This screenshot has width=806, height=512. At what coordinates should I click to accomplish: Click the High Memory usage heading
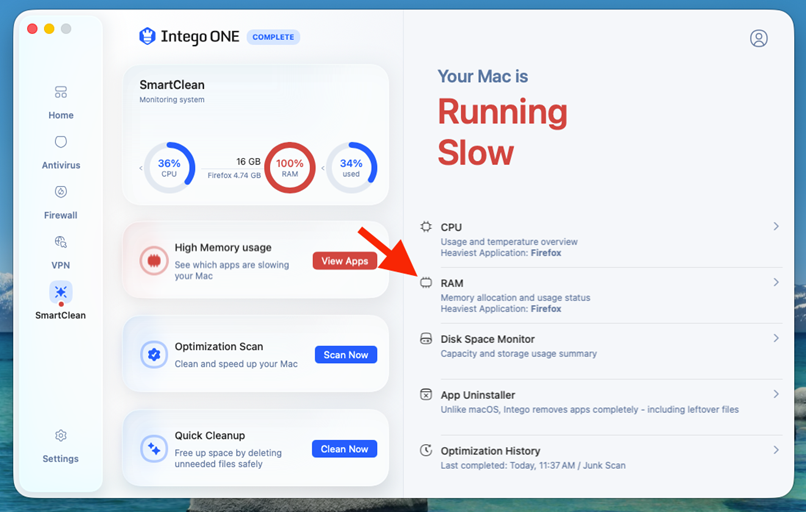click(x=223, y=247)
